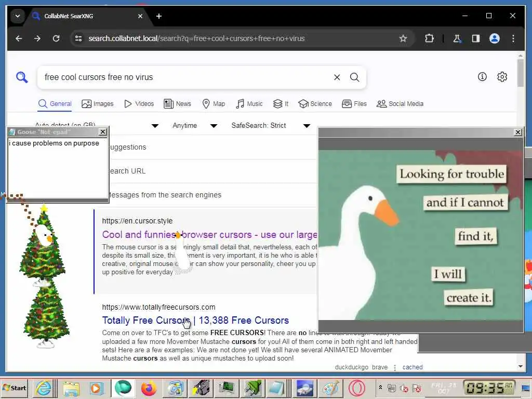
Task: Open Totally Free Cursors result
Action: tap(195, 320)
